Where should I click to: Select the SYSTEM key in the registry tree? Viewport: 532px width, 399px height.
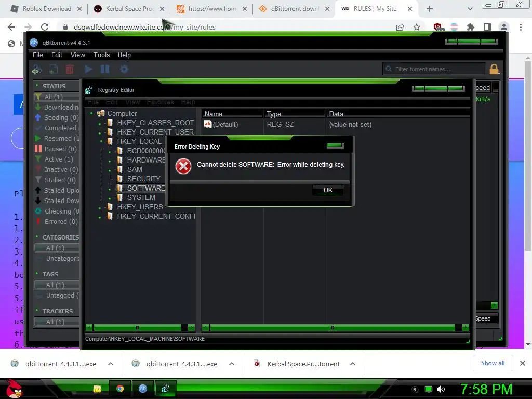coord(141,197)
